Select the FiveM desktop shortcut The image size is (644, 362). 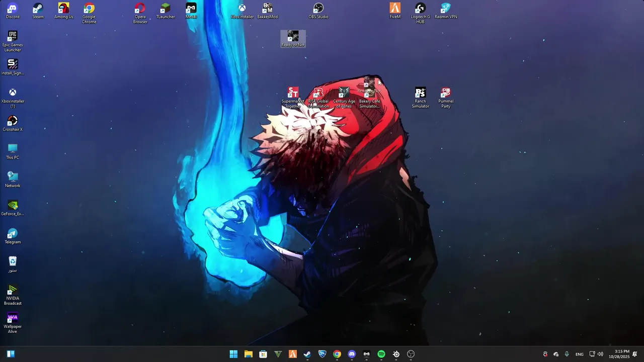pos(395,11)
